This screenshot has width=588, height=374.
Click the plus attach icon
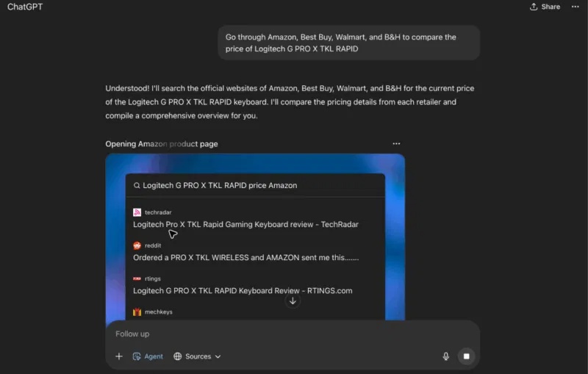coord(119,356)
